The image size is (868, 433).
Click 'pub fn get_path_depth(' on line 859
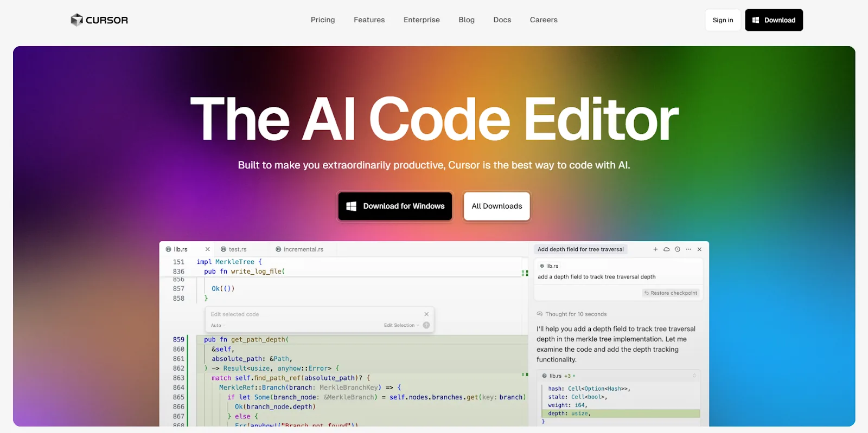pos(246,340)
